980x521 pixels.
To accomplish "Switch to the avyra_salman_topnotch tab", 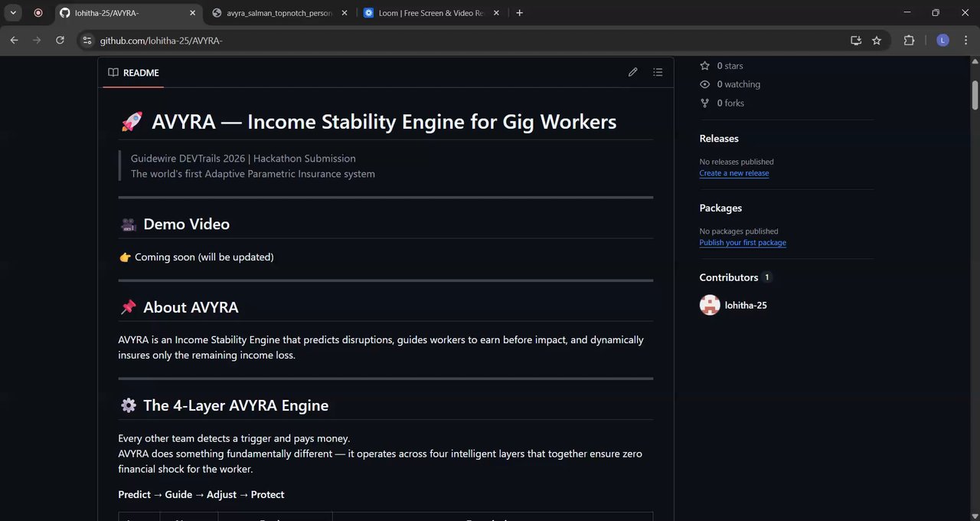I will 279,13.
